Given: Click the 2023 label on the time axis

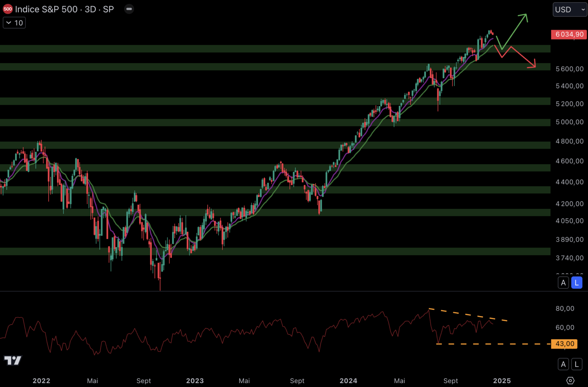Looking at the screenshot, I should 195,381.
